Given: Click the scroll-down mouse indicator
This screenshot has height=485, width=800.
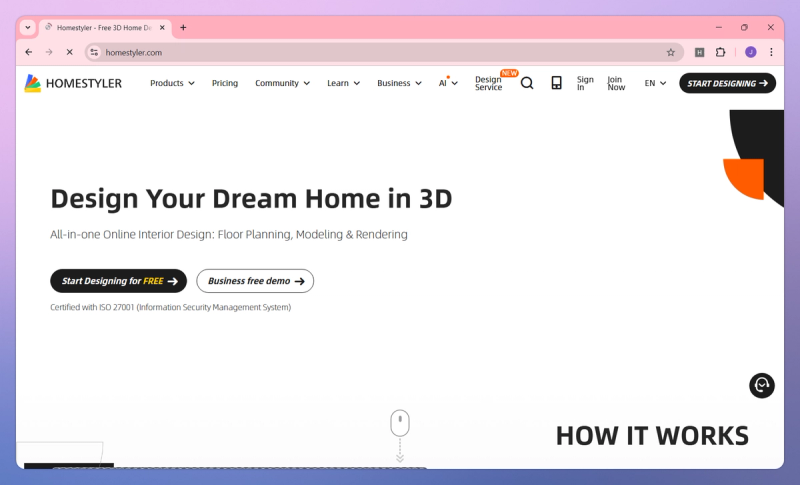Looking at the screenshot, I should coord(400,435).
